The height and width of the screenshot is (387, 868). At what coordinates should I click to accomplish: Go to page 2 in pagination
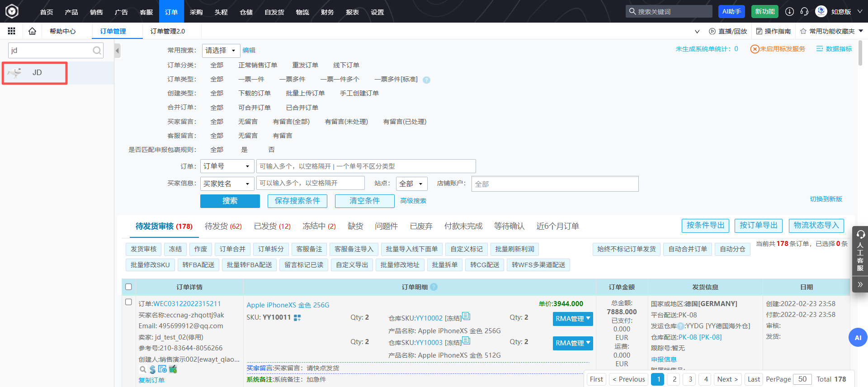click(x=675, y=379)
